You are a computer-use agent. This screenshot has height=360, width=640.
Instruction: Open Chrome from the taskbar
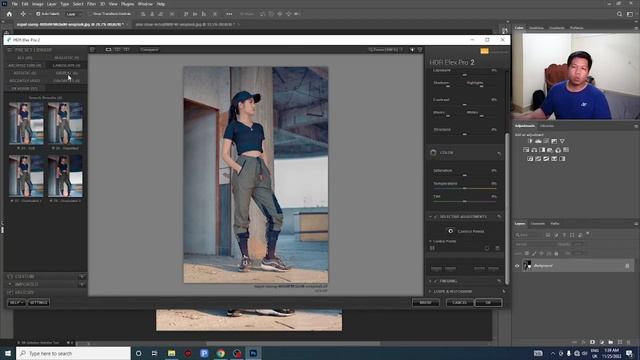pyautogui.click(x=221, y=353)
